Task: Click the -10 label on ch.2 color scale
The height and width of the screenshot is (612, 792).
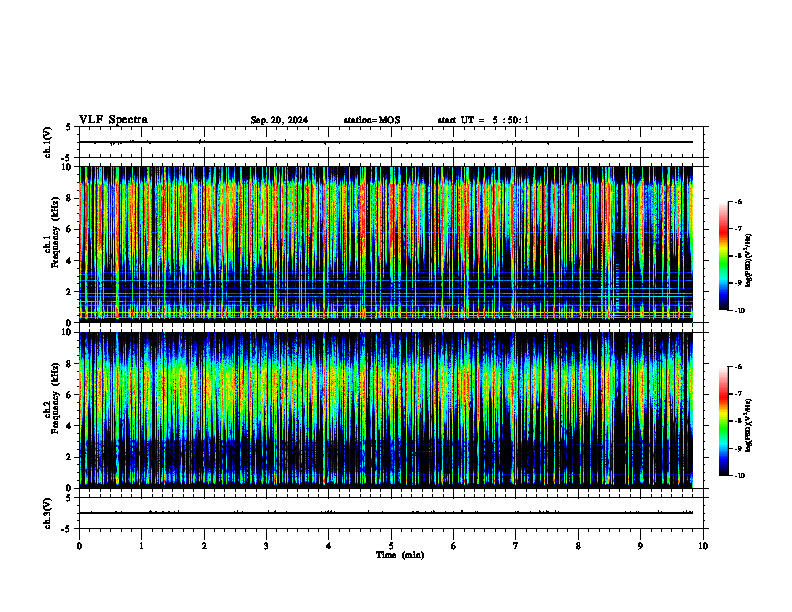Action: tap(739, 476)
